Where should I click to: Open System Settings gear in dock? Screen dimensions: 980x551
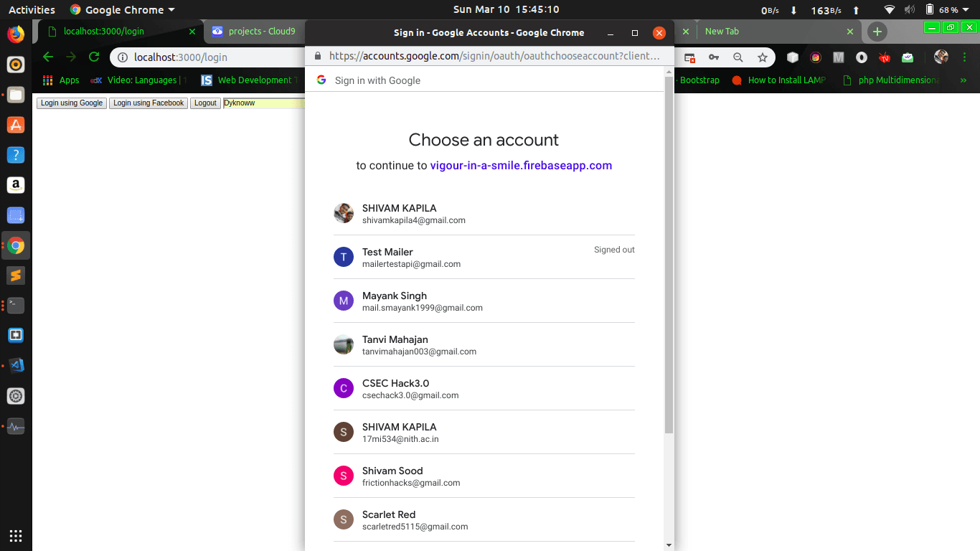16,396
